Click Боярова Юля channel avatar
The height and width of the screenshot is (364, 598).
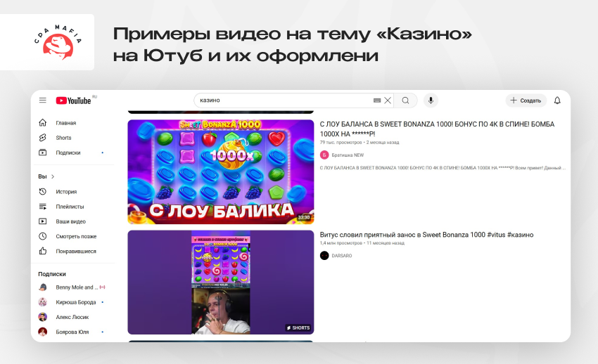43,332
